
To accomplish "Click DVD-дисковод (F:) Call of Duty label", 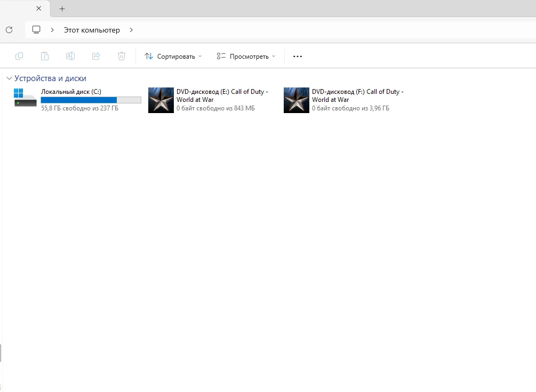I will coord(357,95).
